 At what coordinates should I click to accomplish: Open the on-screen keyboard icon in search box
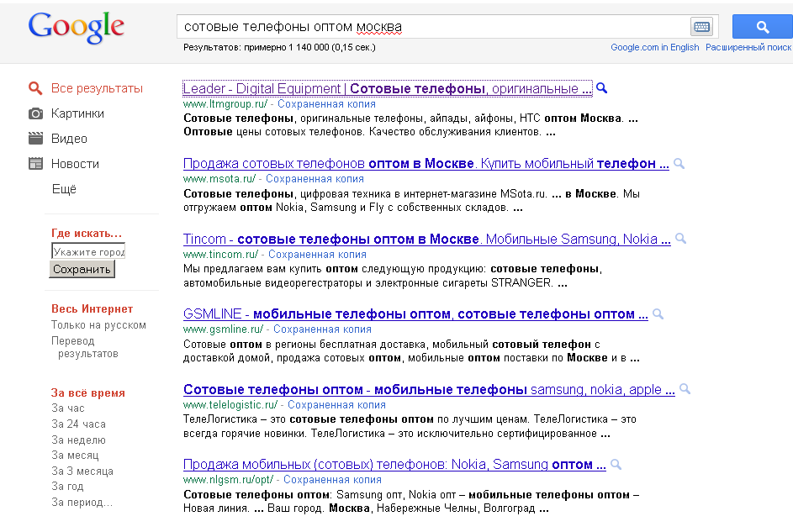pyautogui.click(x=701, y=27)
